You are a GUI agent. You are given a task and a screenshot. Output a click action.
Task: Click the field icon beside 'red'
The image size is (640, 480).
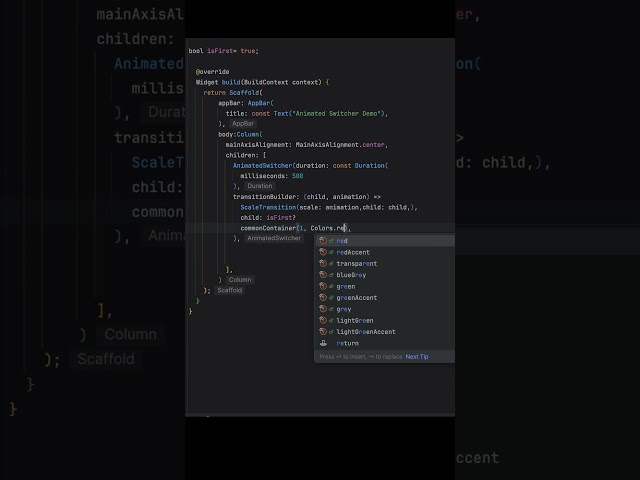[323, 241]
